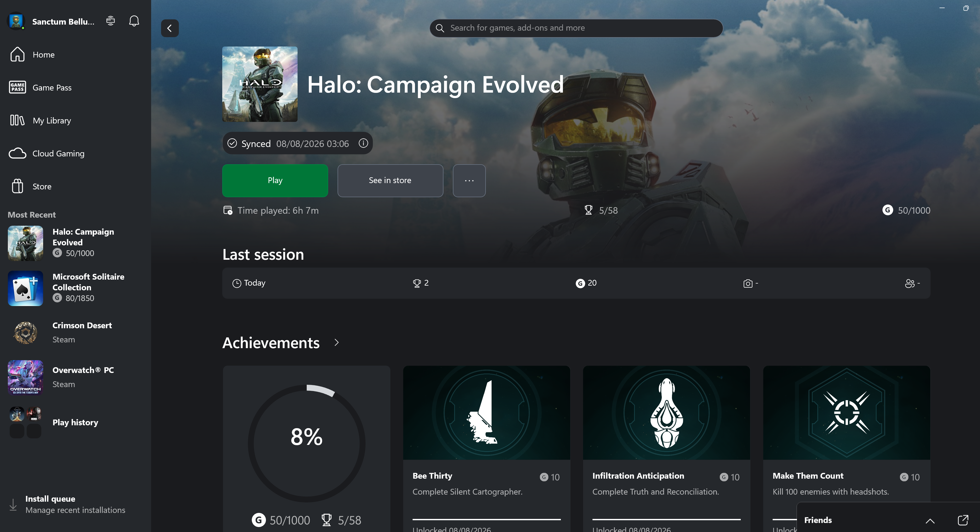Click the trophy icon next to 5/58 in header
This screenshot has width=980, height=532.
589,210
